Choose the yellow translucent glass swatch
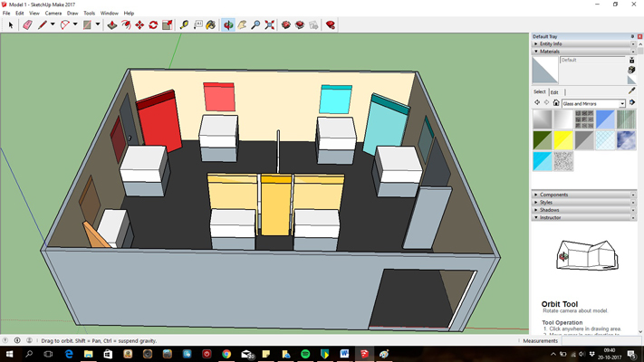Image resolution: width=644 pixels, height=362 pixels. 563,140
